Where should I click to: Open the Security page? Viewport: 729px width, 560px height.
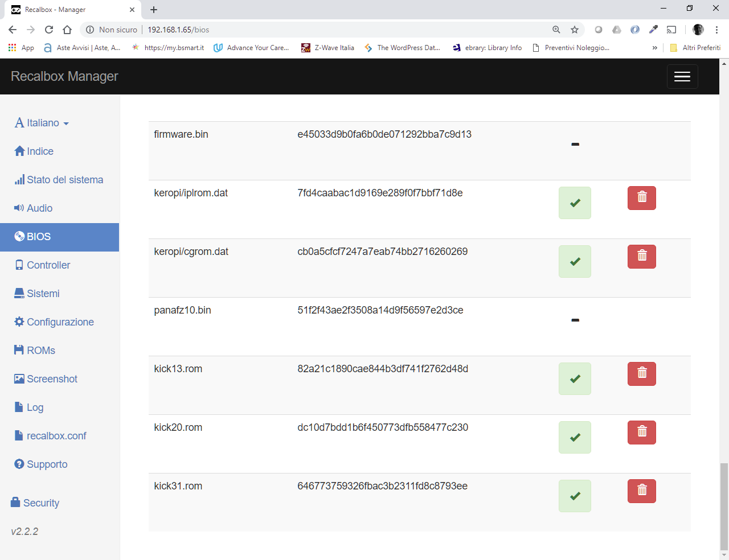35,503
